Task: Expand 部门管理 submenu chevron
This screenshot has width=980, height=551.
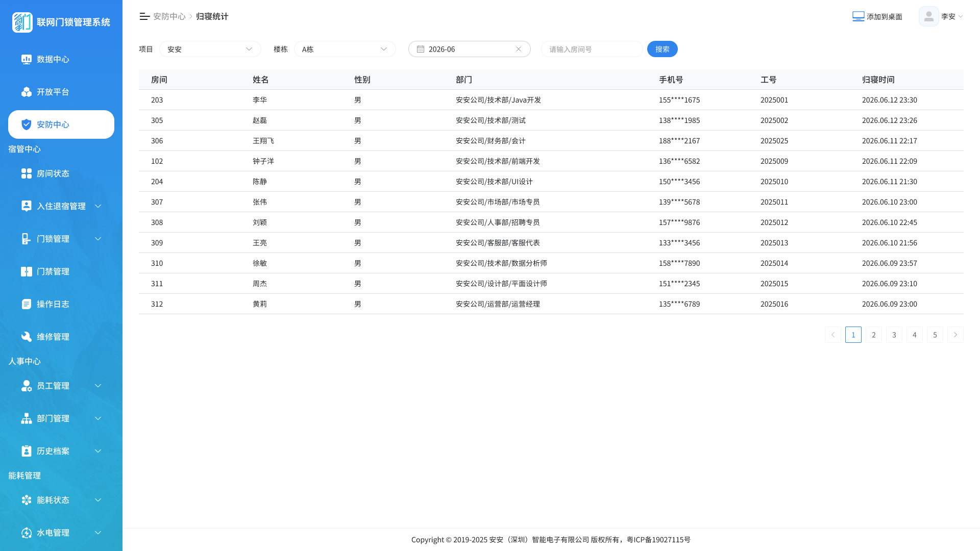Action: (x=98, y=418)
